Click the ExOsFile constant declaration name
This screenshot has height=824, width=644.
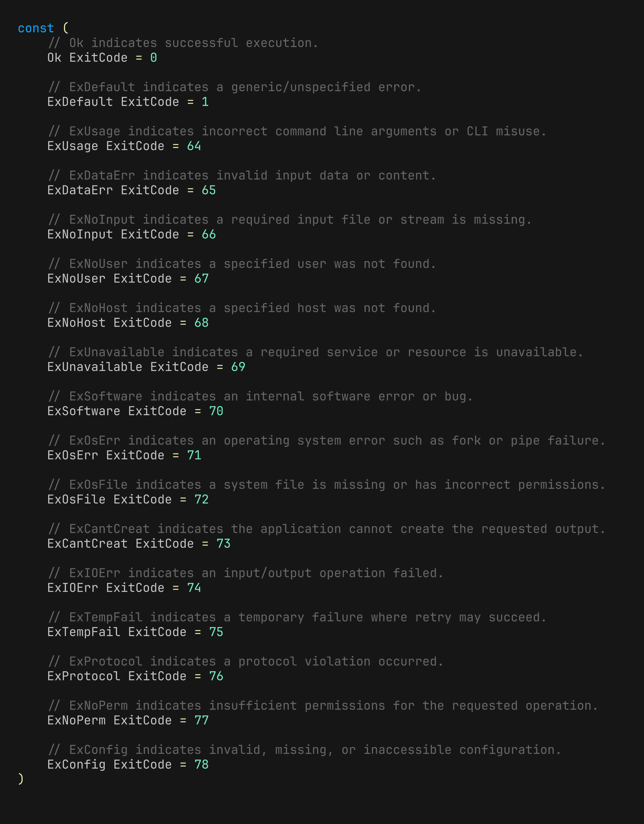tap(76, 499)
